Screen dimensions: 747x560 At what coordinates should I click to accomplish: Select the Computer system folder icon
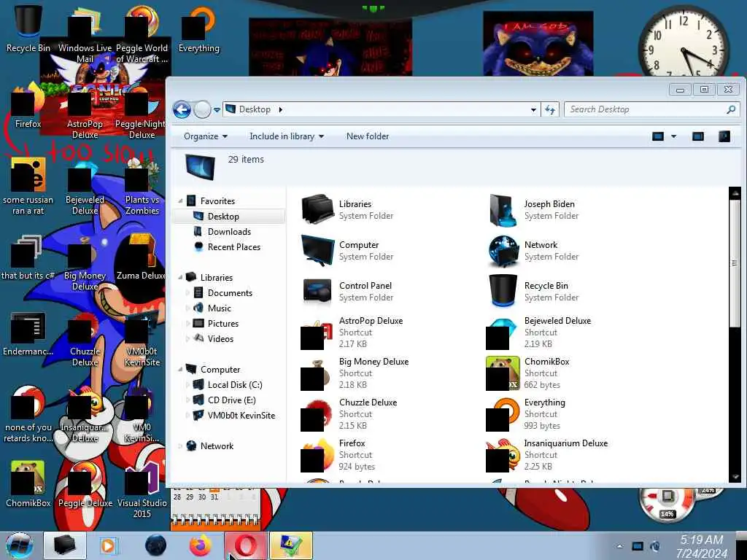coord(317,251)
